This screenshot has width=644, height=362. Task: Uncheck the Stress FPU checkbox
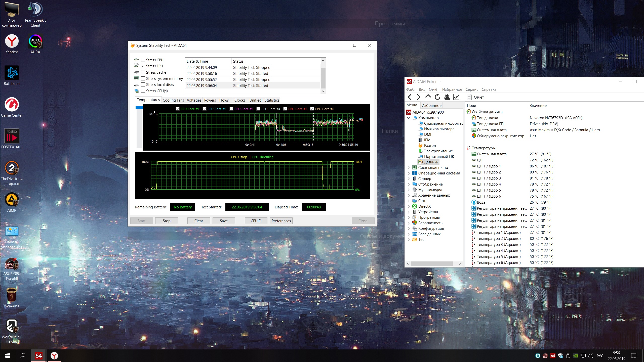click(x=143, y=66)
